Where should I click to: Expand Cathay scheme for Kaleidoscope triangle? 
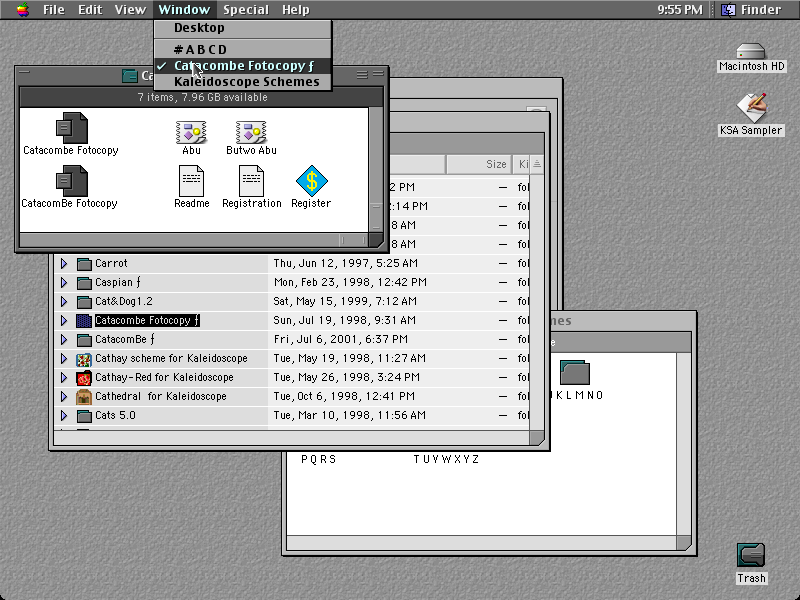pos(64,358)
